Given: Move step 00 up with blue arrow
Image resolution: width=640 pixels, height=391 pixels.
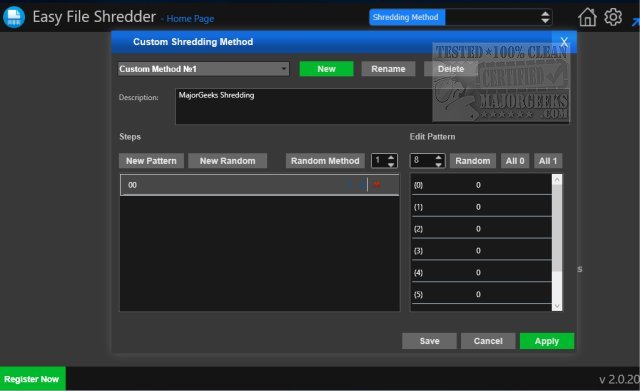Looking at the screenshot, I should click(x=350, y=185).
